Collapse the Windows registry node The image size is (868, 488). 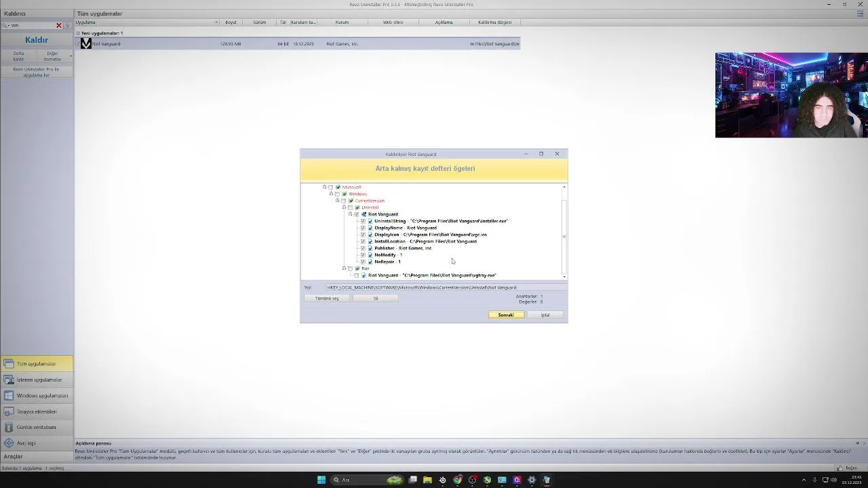331,194
